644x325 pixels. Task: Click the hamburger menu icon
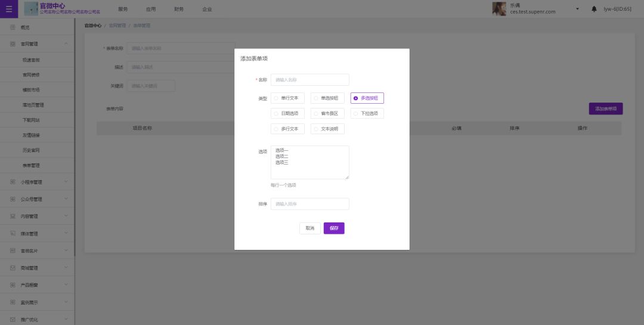[8, 9]
